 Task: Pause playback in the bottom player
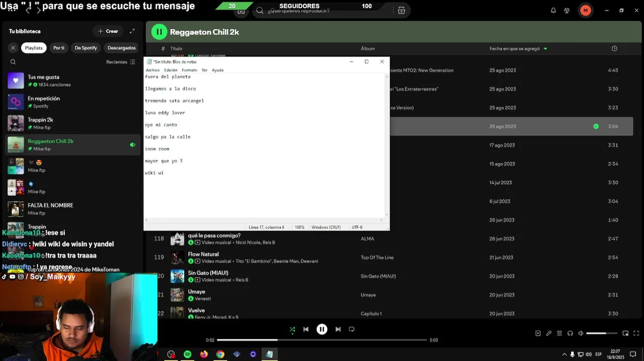(322, 329)
